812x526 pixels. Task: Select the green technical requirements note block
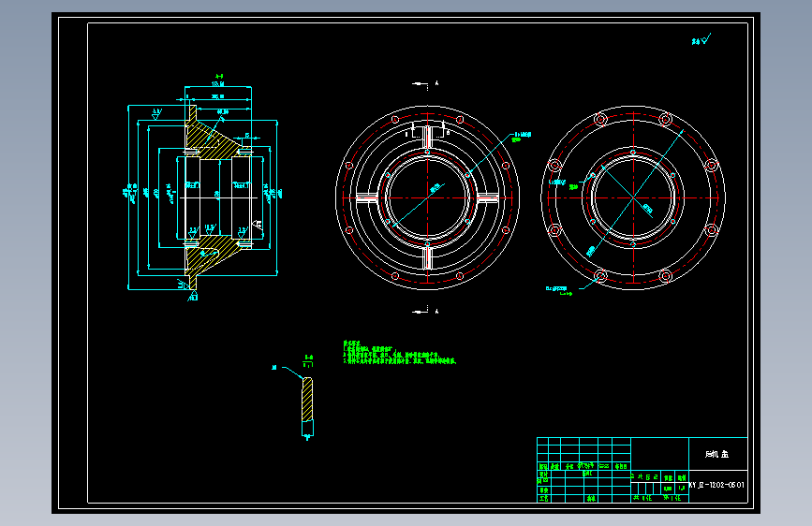pyautogui.click(x=399, y=353)
